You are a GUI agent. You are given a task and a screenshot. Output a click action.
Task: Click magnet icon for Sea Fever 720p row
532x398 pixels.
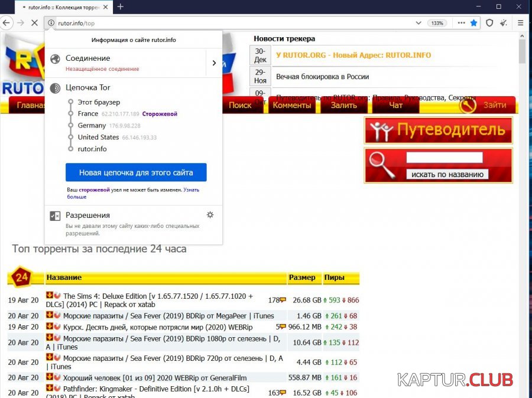tap(57, 357)
